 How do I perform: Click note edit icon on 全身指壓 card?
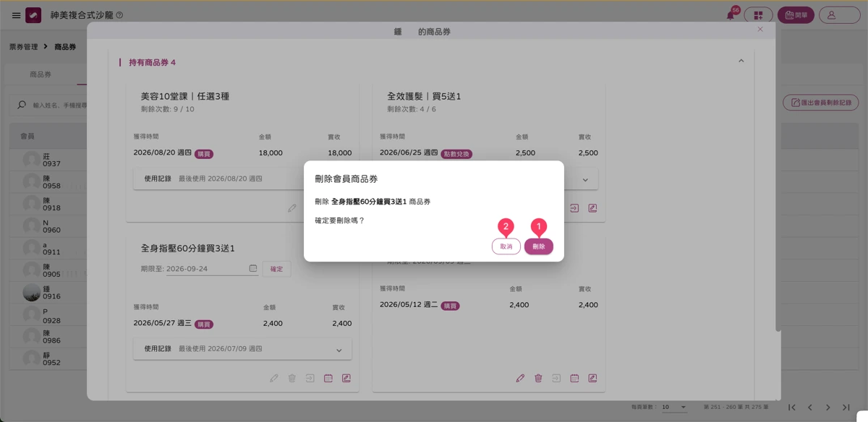(346, 378)
